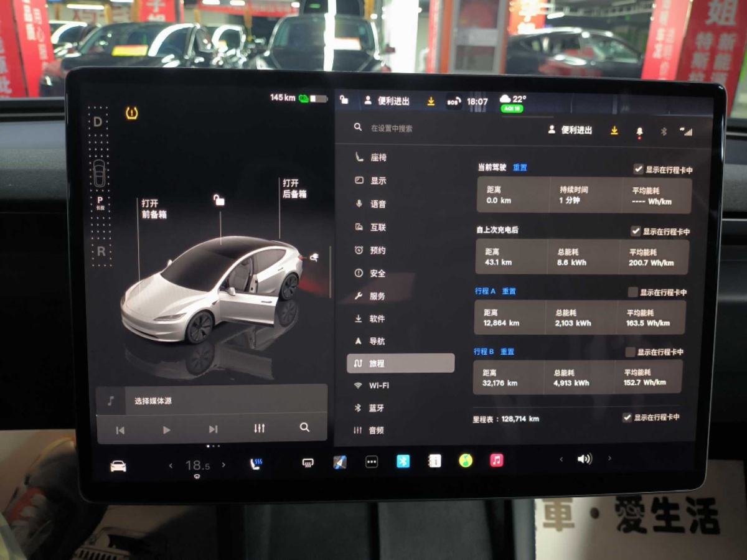The width and height of the screenshot is (747, 560).
Task: Tap the charge port icon beside the car
Action: click(x=314, y=257)
